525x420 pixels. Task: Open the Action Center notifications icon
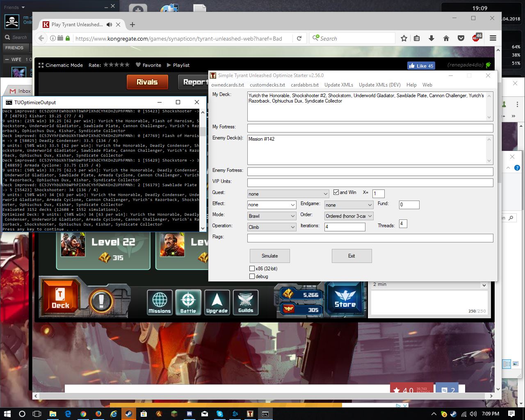[x=511, y=414]
